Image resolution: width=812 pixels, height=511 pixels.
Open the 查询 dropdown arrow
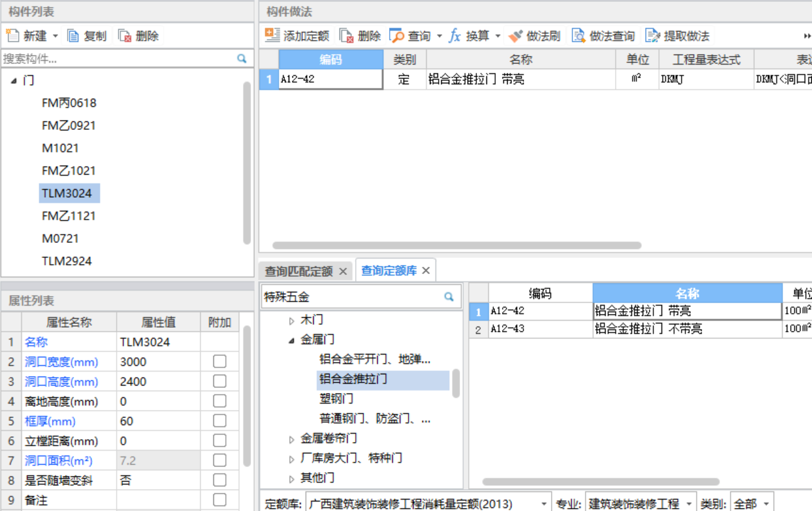point(439,36)
